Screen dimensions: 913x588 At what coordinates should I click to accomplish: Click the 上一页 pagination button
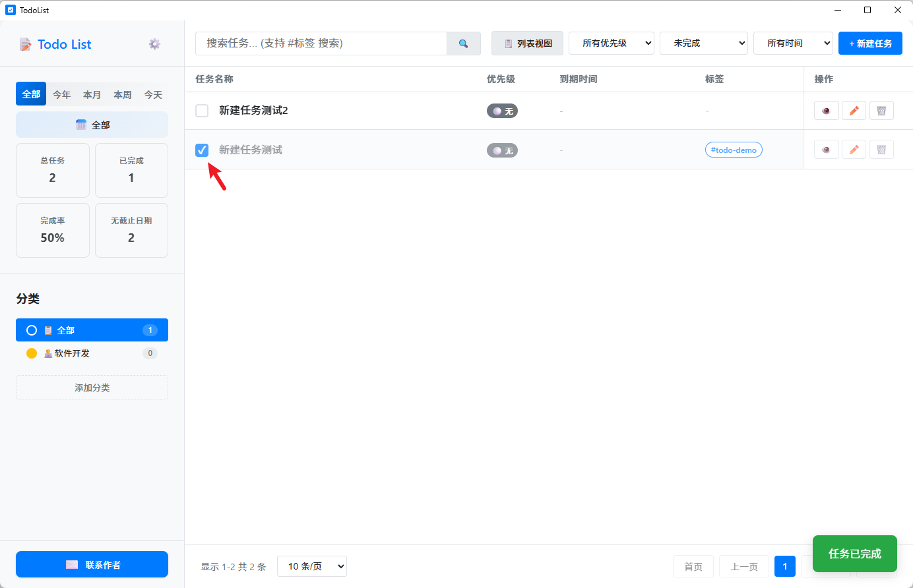click(744, 566)
